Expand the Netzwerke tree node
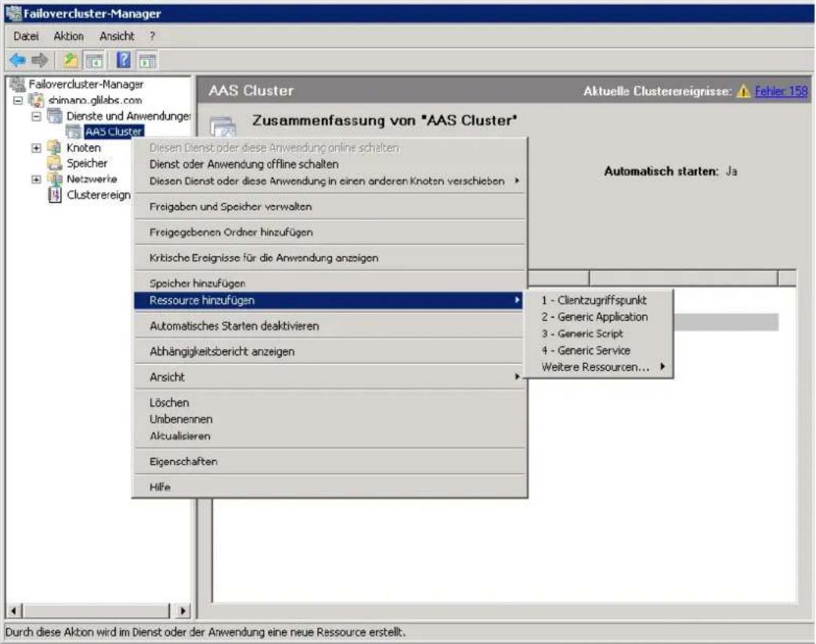This screenshot has width=816, height=644. pos(36,179)
